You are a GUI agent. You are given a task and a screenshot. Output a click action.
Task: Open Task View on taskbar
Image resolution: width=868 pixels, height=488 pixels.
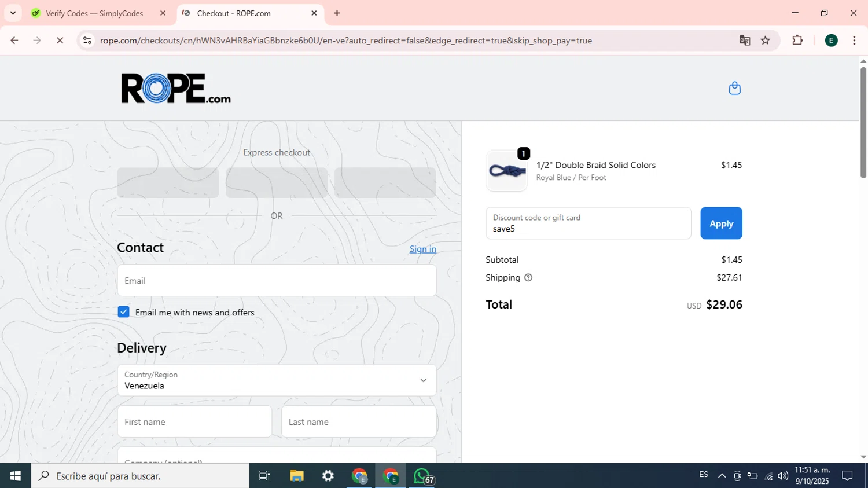click(x=264, y=476)
